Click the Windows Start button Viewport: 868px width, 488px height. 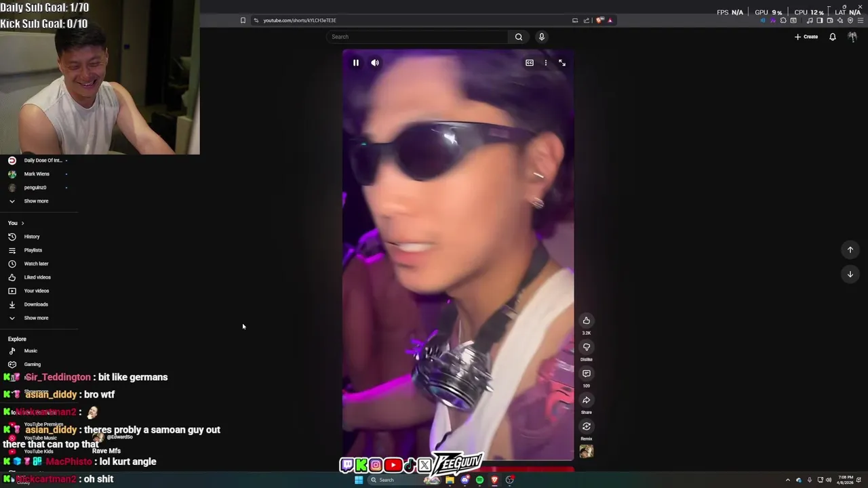[x=359, y=480]
